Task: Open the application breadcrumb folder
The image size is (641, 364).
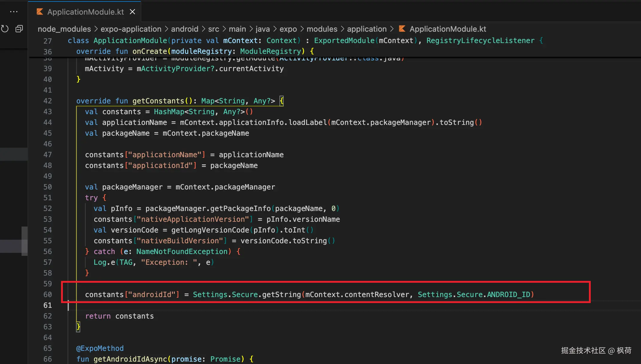Action: (367, 29)
